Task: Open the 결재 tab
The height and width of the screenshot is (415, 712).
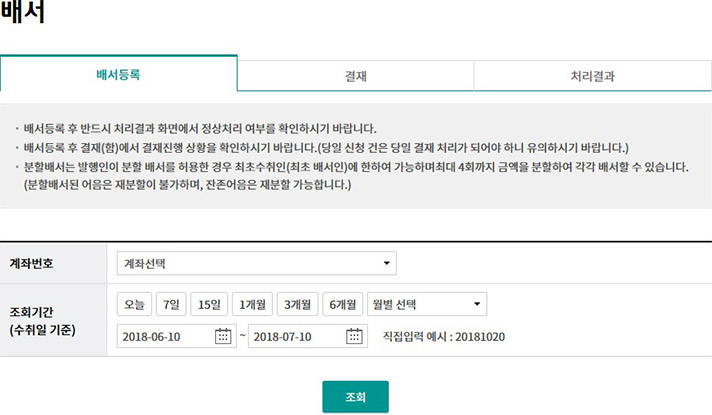Action: pos(355,75)
